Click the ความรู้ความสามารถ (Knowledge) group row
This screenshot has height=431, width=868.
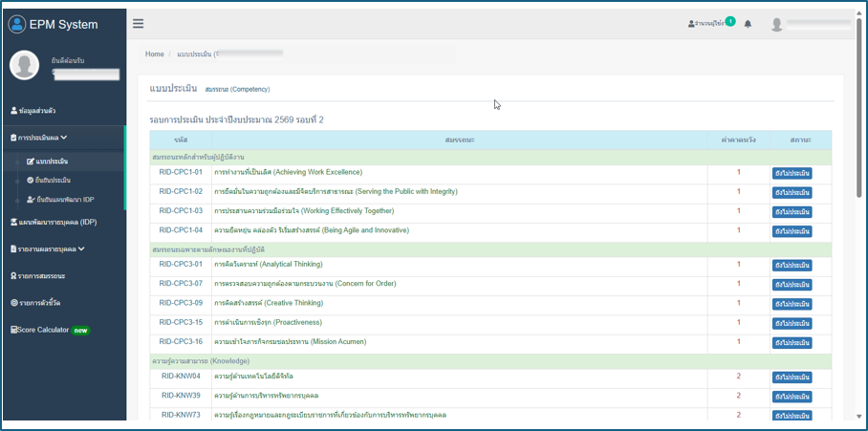tap(490, 361)
